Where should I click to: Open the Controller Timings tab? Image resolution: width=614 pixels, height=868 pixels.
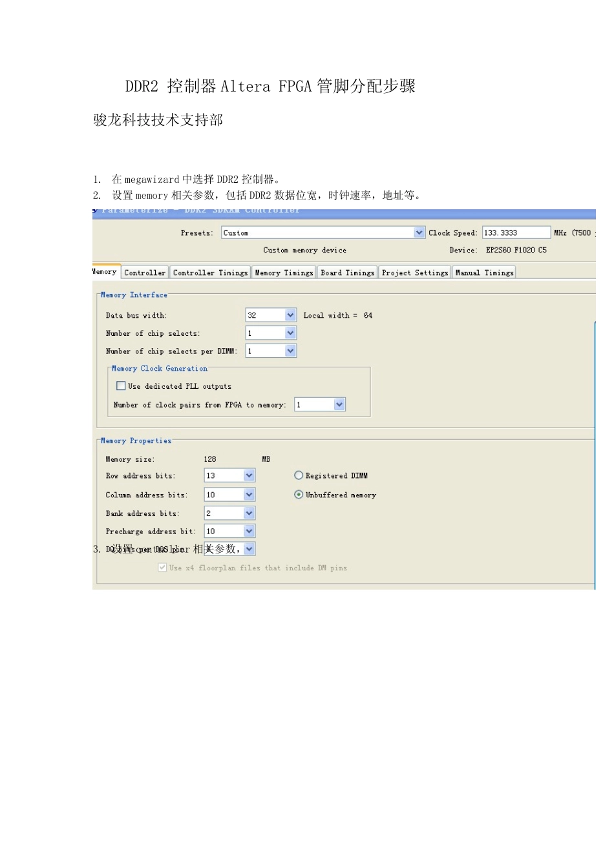(210, 273)
